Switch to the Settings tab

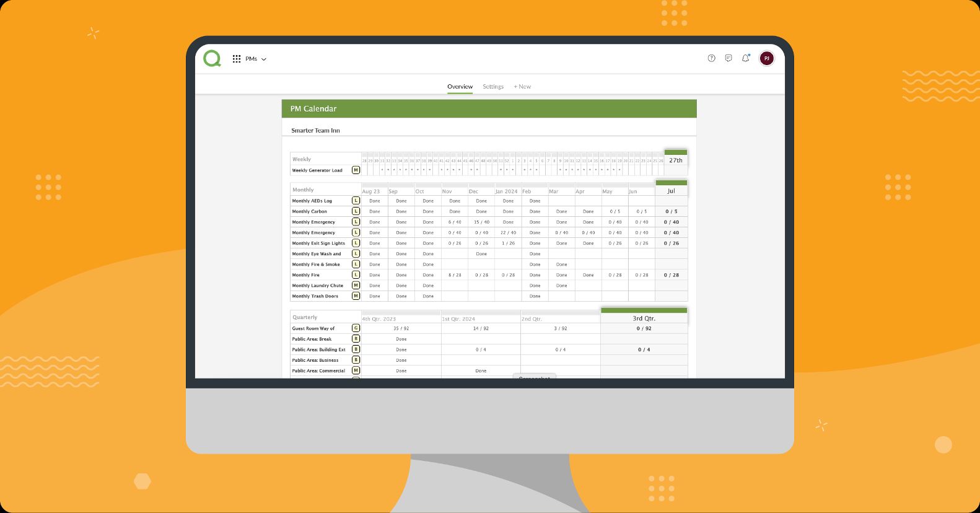coord(493,87)
